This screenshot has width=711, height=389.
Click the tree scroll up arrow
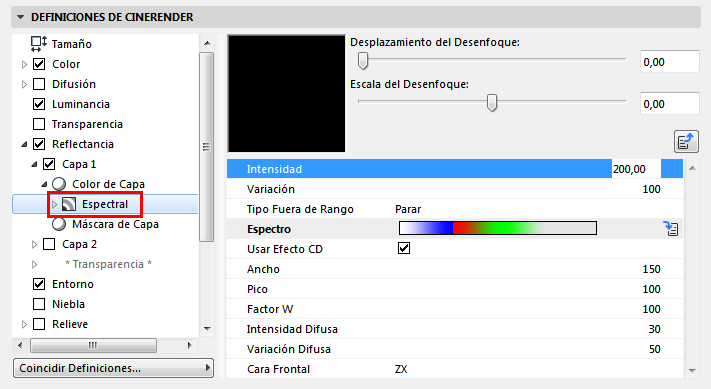[207, 43]
